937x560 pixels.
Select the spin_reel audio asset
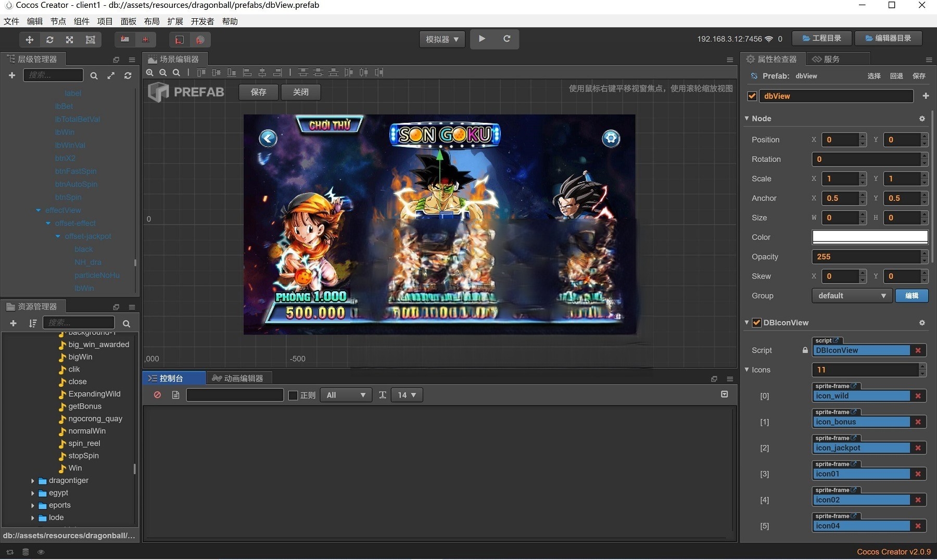click(84, 443)
